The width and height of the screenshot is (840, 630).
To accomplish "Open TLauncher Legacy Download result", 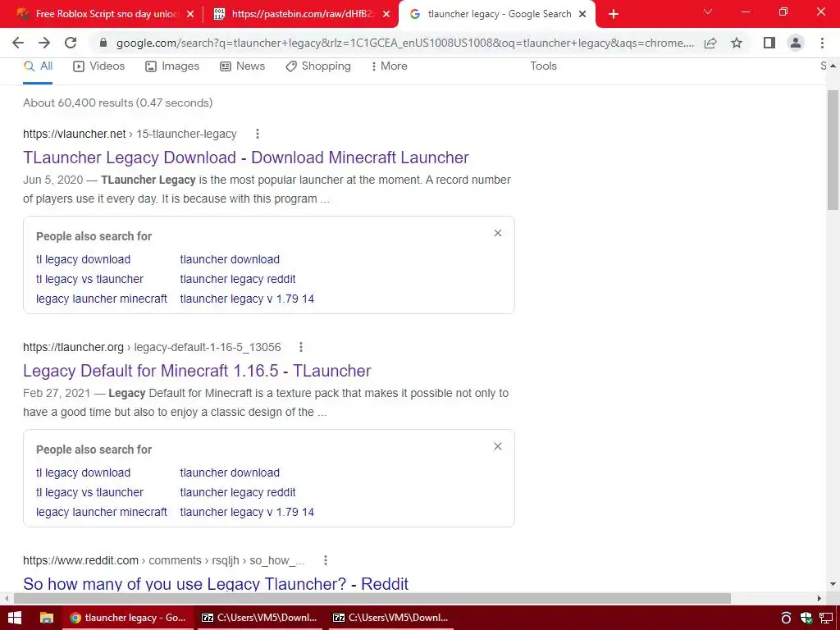I will click(x=246, y=157).
